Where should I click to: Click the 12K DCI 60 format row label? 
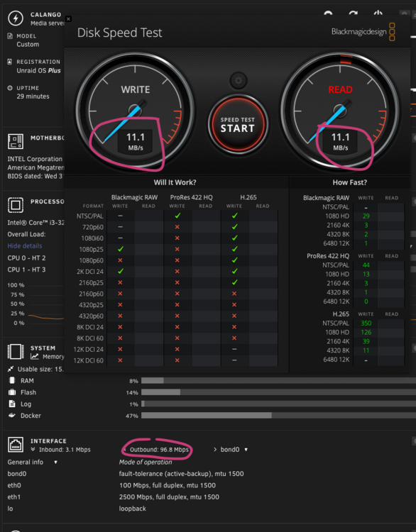pyautogui.click(x=88, y=360)
